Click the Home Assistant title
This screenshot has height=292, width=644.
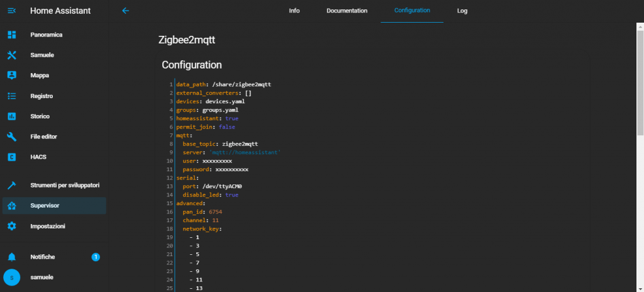[60, 11]
